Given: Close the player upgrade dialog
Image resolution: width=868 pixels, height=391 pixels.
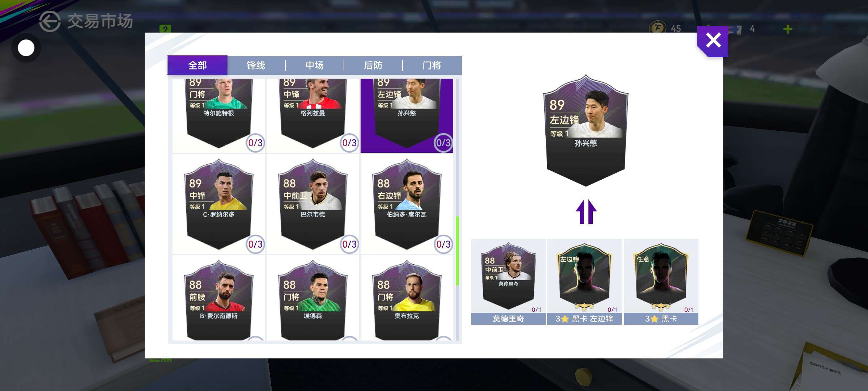Looking at the screenshot, I should point(713,41).
